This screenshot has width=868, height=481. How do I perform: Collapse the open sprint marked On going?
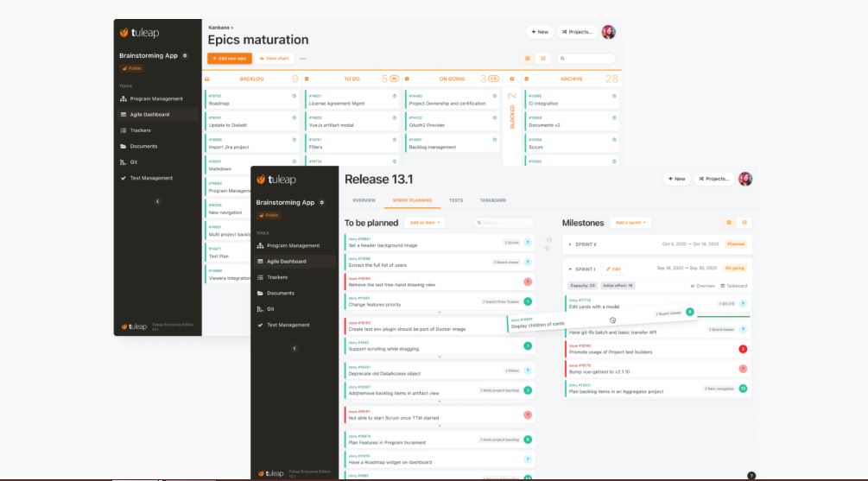coord(570,269)
